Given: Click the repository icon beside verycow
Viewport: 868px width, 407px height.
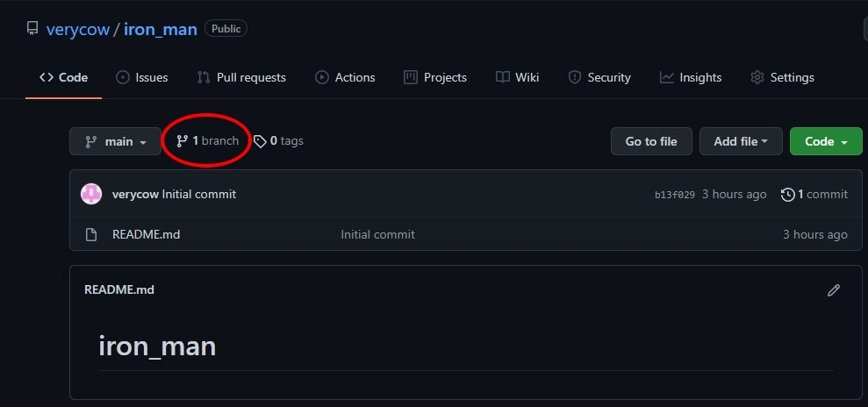Looking at the screenshot, I should click(32, 28).
